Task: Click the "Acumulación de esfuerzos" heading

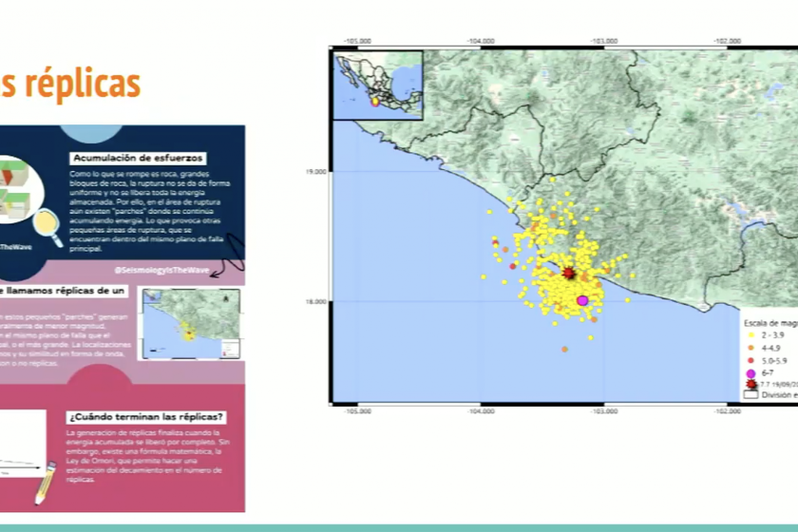Action: (138, 159)
